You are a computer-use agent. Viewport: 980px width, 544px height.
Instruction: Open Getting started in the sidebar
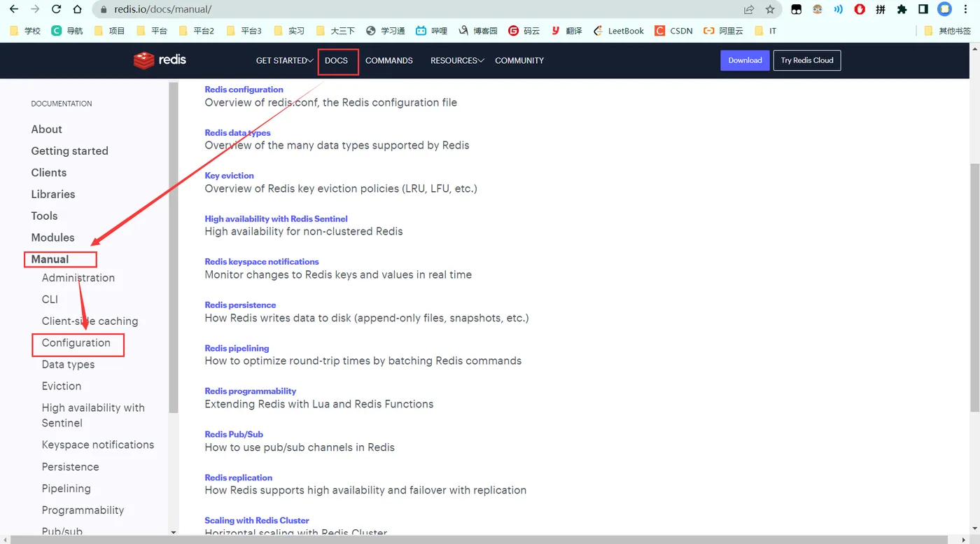pos(69,151)
